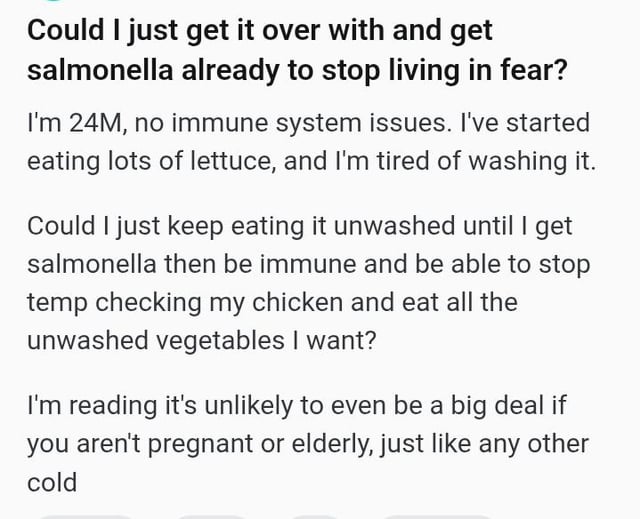Click the text "unwashed vegetables I want?"
The width and height of the screenshot is (640, 519).
[x=201, y=340]
